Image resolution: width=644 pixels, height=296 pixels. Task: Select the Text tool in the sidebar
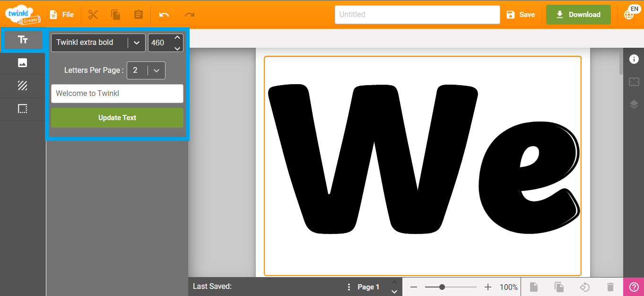[22, 40]
